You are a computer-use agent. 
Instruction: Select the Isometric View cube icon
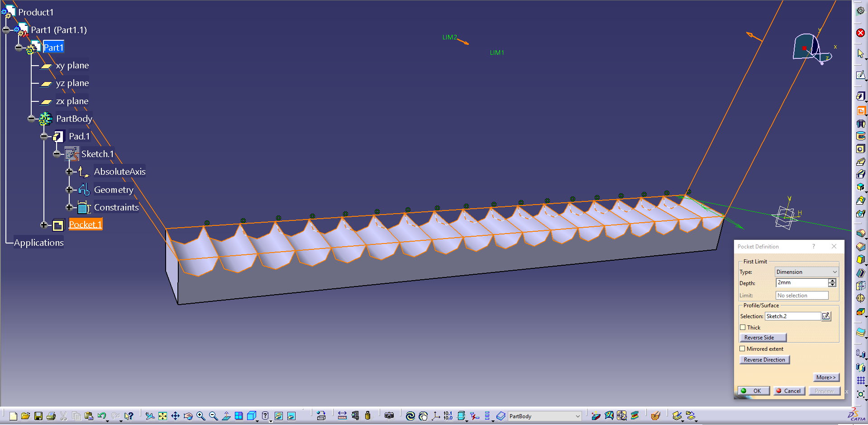coord(252,416)
